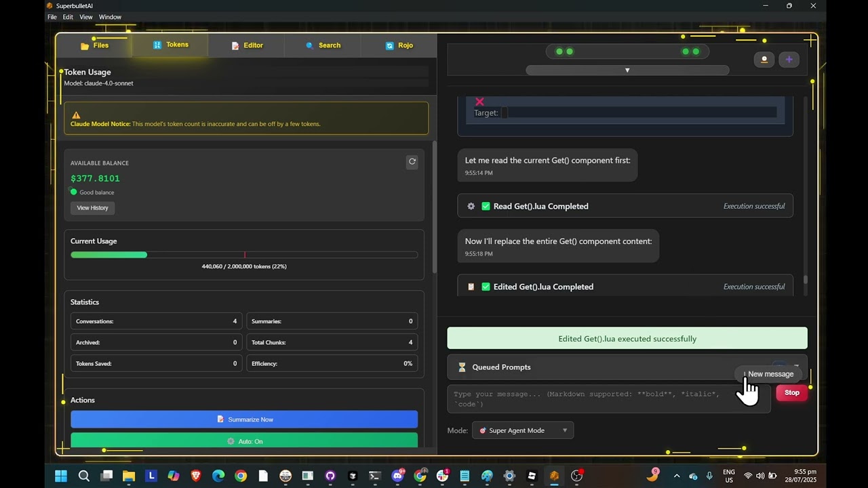The height and width of the screenshot is (488, 868).
Task: Expand the top collapsed panel arrow bar
Action: [627, 70]
